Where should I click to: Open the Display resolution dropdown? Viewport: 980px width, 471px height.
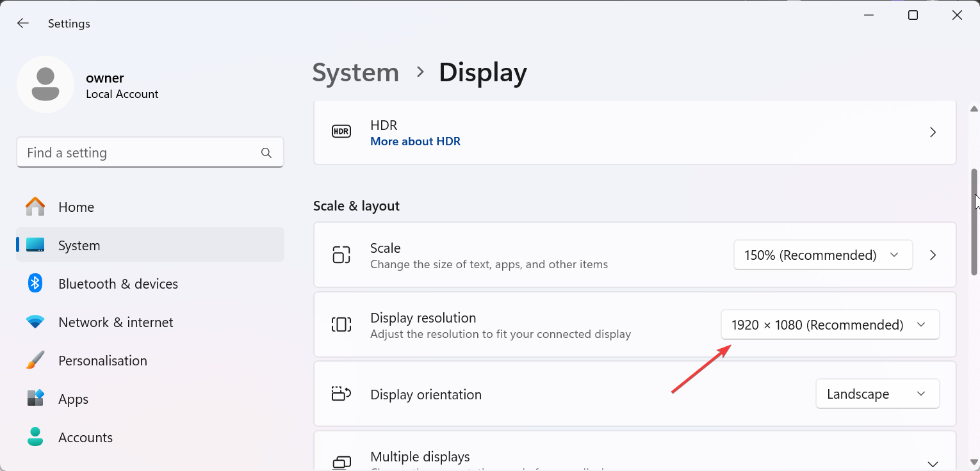point(830,325)
